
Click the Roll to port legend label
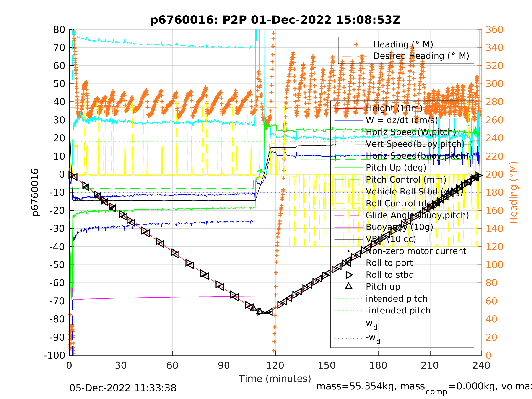click(x=389, y=263)
